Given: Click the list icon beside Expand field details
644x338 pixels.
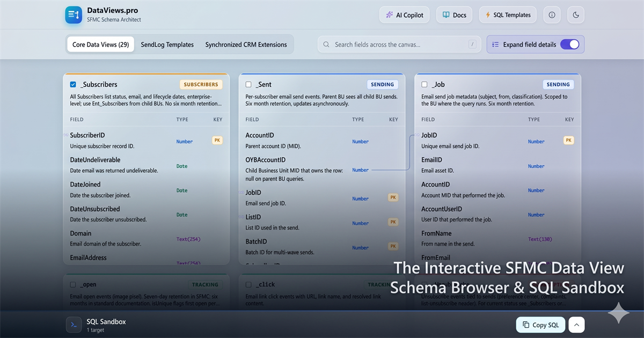Looking at the screenshot, I should pyautogui.click(x=495, y=45).
